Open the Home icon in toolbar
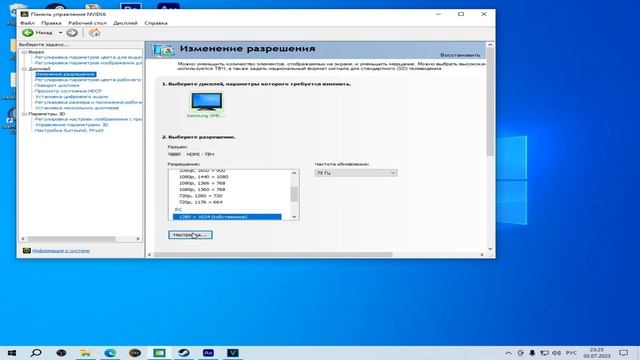The image size is (640, 360). coord(94,33)
